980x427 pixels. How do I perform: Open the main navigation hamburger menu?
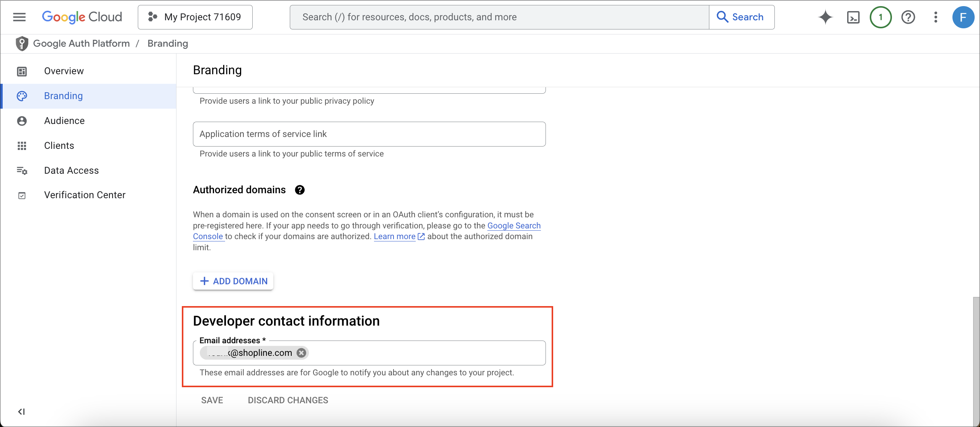[19, 17]
